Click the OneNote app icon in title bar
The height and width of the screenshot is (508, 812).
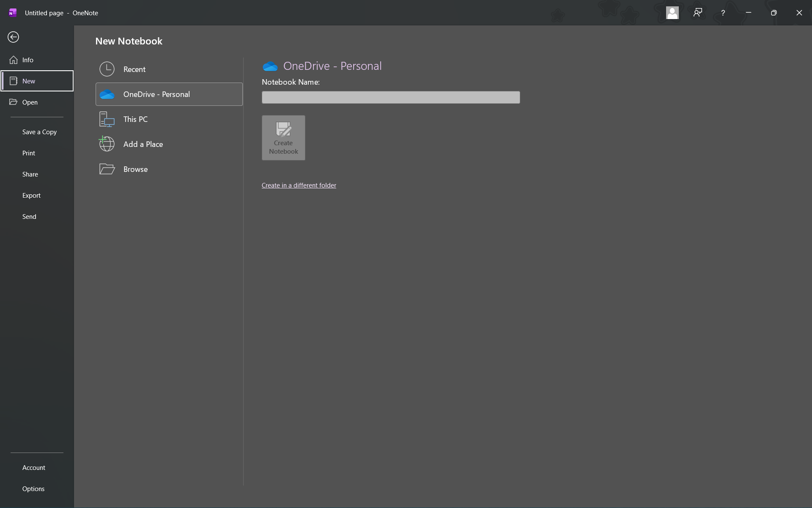(x=13, y=13)
